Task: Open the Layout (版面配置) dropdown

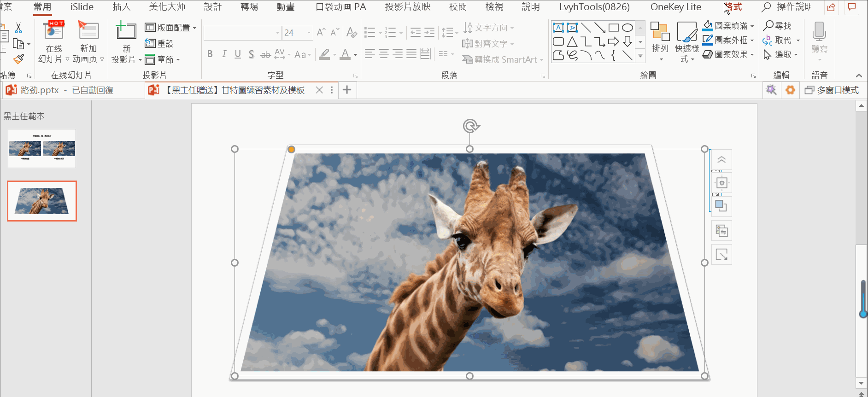Action: (171, 28)
